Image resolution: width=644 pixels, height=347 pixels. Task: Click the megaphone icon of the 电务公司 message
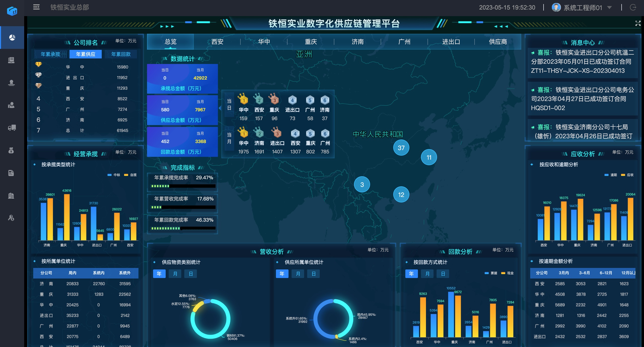(533, 90)
